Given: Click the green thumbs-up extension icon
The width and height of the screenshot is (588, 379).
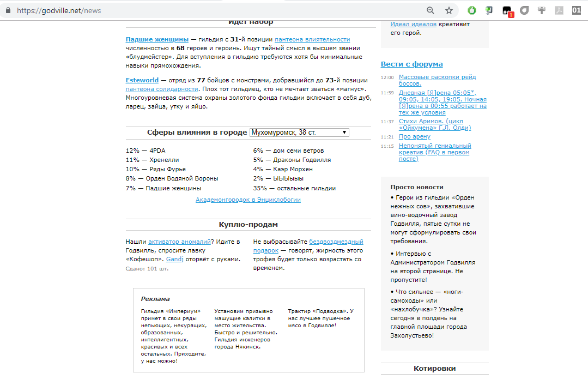Looking at the screenshot, I should pos(472,10).
